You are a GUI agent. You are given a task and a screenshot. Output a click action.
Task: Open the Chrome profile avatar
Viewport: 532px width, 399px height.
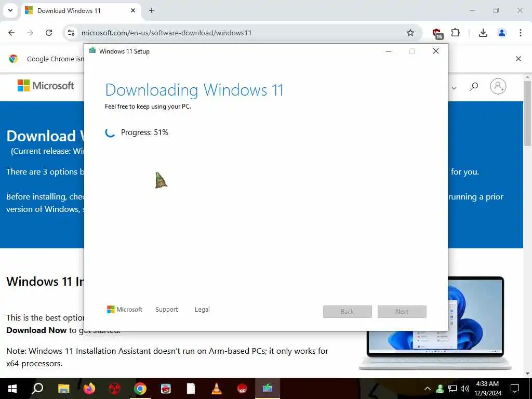pyautogui.click(x=502, y=33)
